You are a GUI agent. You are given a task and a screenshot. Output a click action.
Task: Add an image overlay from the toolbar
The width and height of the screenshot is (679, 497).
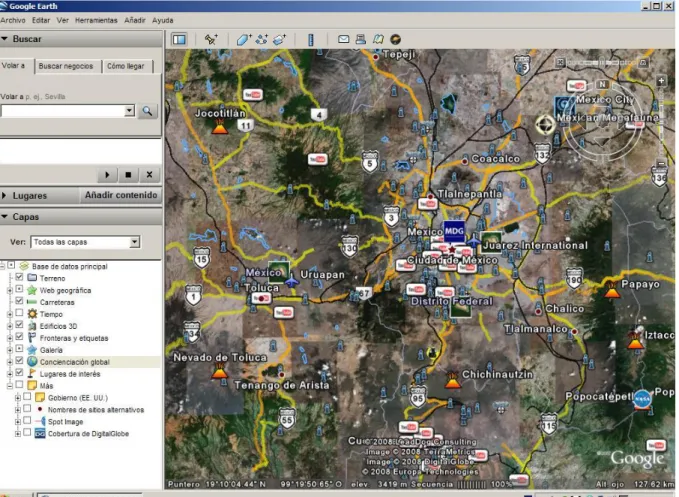[x=280, y=39]
